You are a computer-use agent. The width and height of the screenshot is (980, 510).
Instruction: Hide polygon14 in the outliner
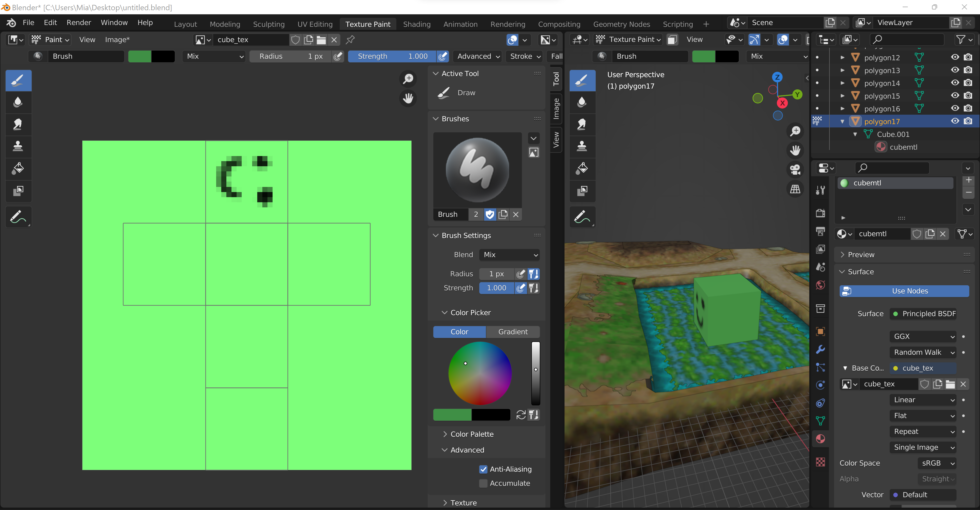(955, 82)
